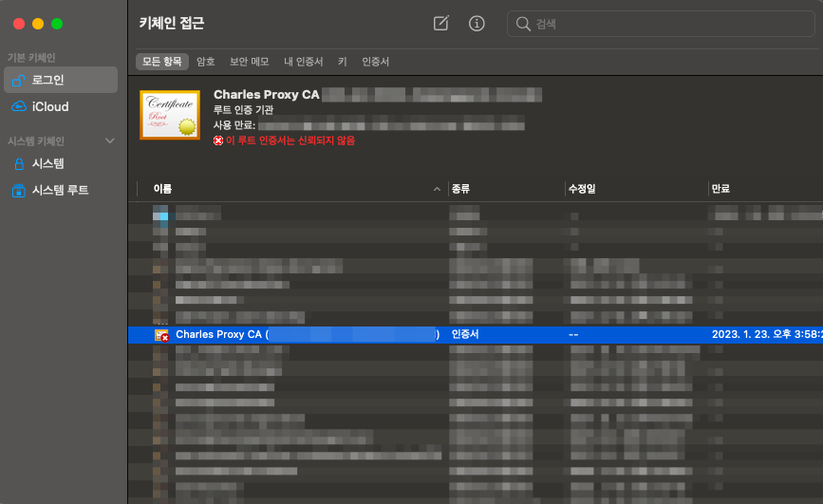This screenshot has height=504, width=823.
Task: Collapse the 시스템 키체인 section chevron
Action: [110, 140]
